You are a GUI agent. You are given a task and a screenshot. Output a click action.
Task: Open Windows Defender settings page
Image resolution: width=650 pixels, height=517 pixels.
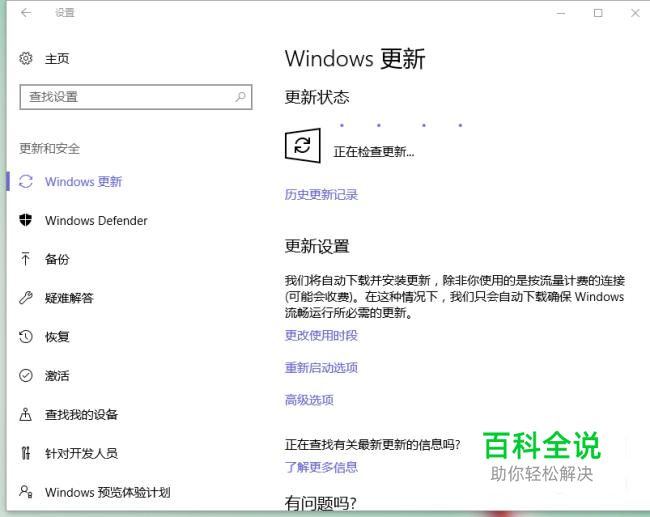(96, 221)
